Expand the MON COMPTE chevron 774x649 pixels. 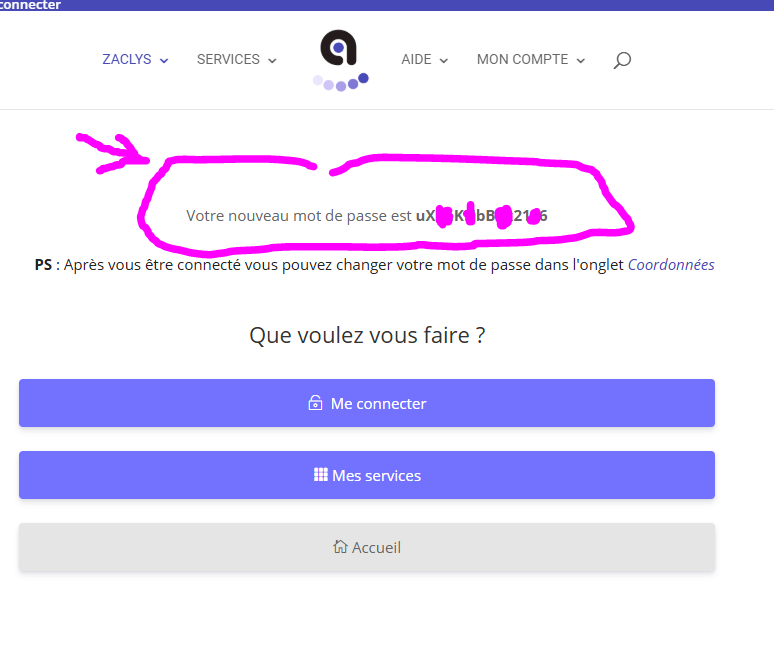pyautogui.click(x=581, y=61)
